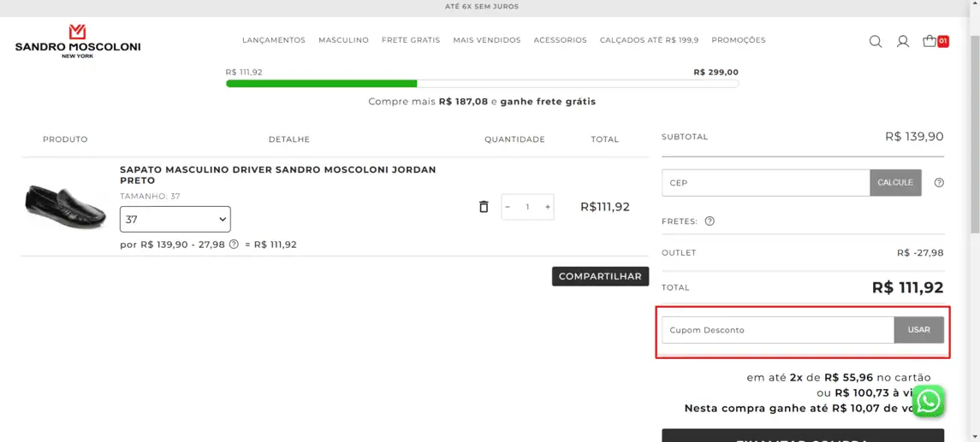The height and width of the screenshot is (442, 980).
Task: Decrease quantity with minus button
Action: (x=508, y=207)
